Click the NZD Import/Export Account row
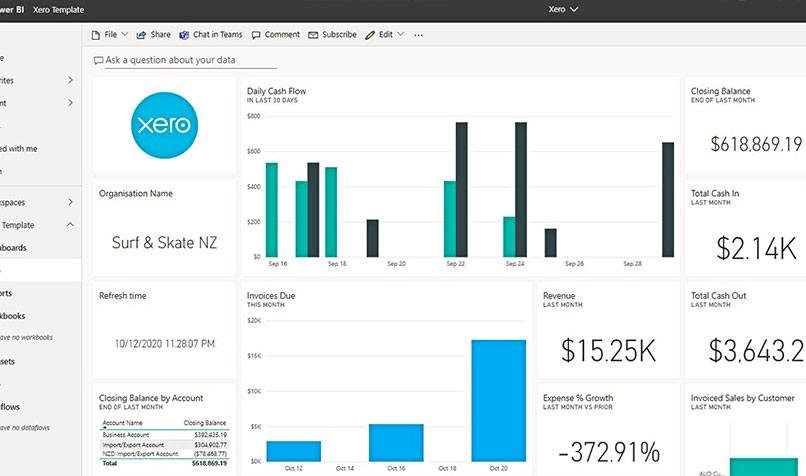 point(164,454)
